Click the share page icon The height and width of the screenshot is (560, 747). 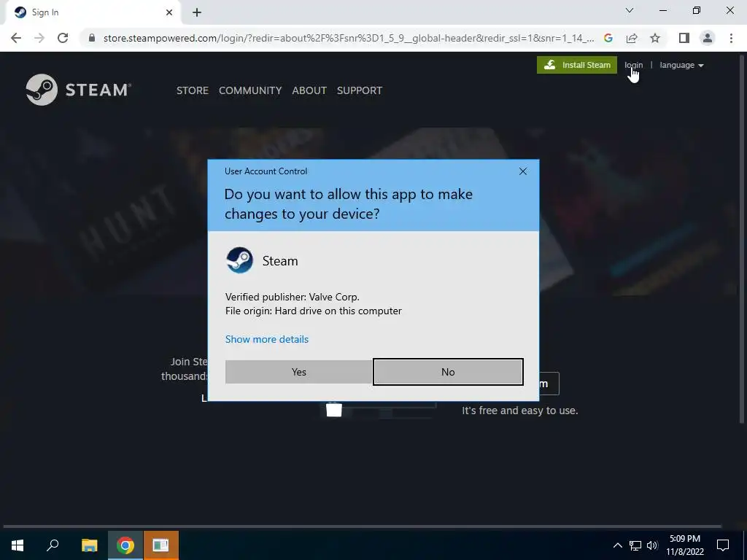(632, 38)
